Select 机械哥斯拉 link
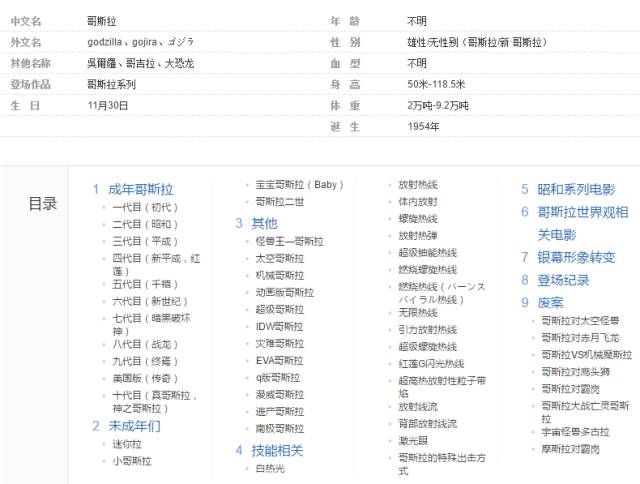The width and height of the screenshot is (640, 484). [x=280, y=276]
